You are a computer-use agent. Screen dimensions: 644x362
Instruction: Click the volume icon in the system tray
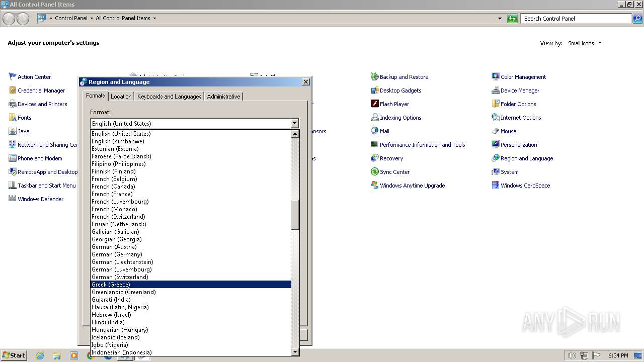[x=572, y=355]
